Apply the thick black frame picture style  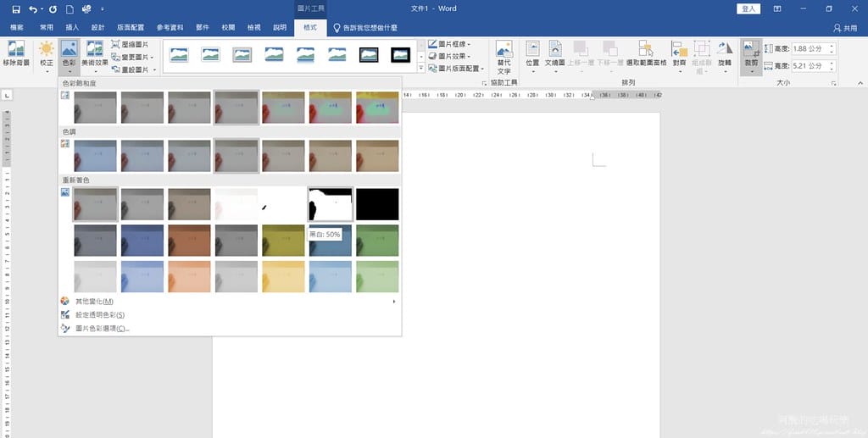pyautogui.click(x=401, y=54)
